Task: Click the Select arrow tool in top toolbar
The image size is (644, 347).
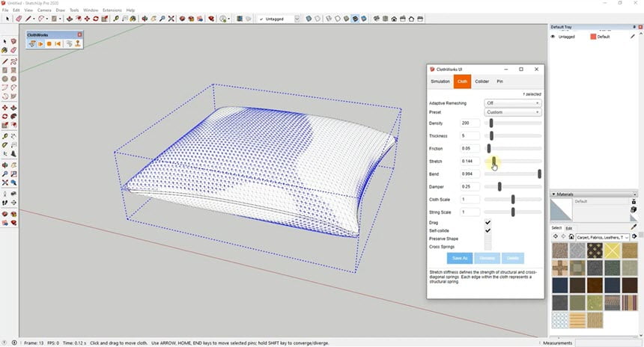Action: [7, 19]
